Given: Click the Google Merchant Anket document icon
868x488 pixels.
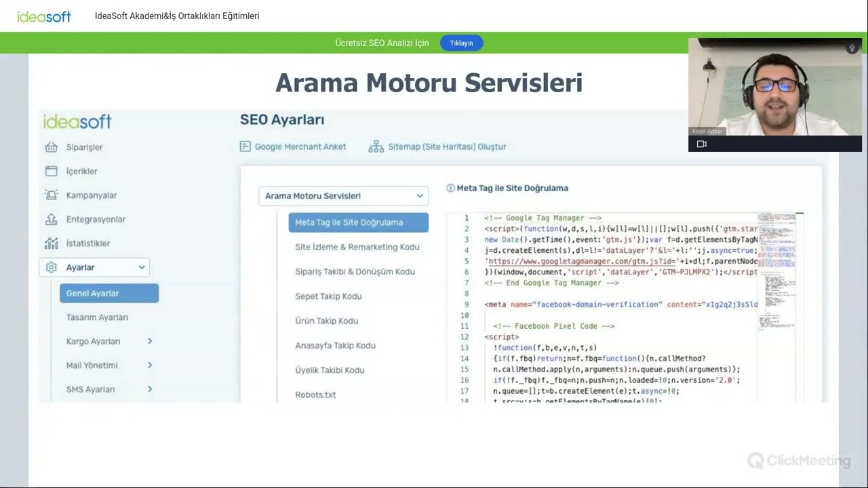Looking at the screenshot, I should click(245, 146).
